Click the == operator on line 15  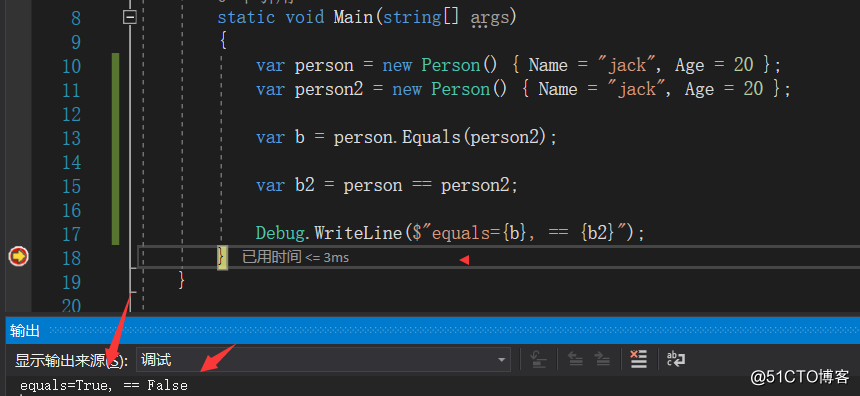click(421, 185)
